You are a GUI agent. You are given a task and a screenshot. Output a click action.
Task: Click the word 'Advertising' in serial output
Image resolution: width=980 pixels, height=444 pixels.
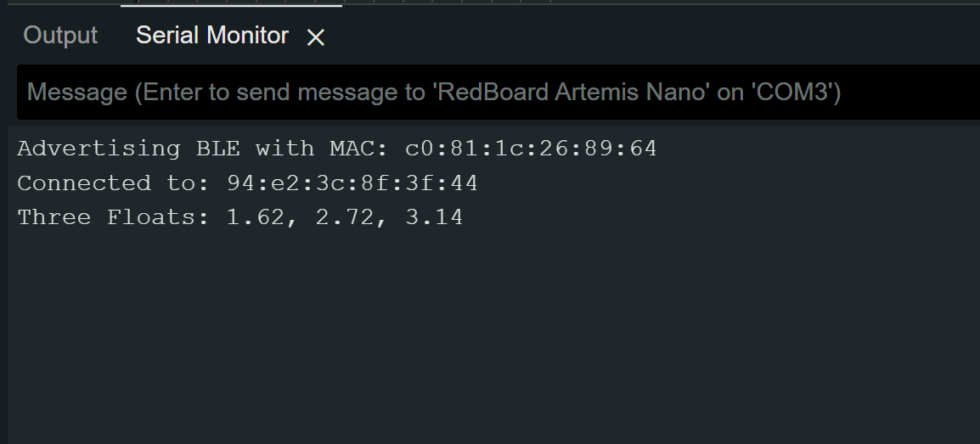tap(99, 149)
